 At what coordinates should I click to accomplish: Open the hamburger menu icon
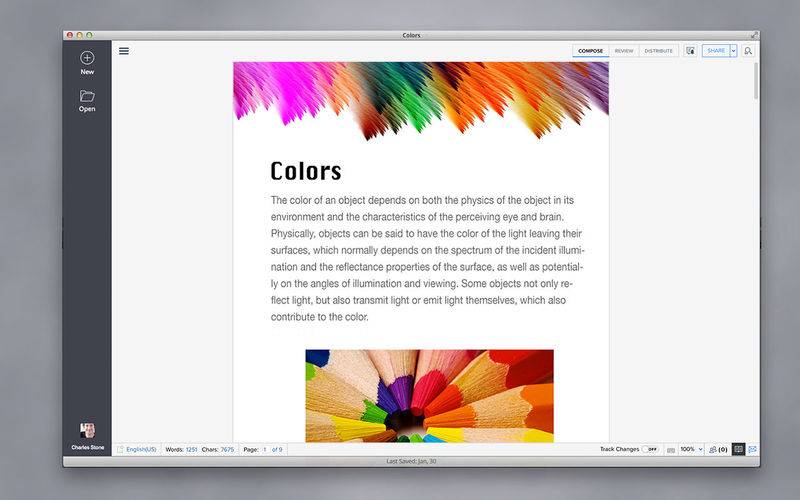click(x=124, y=51)
